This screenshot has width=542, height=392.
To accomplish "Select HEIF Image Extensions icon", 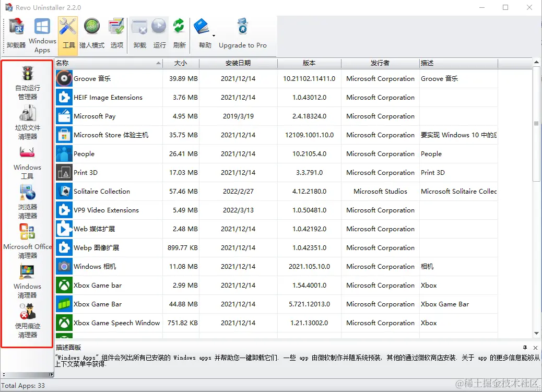I will coord(64,98).
